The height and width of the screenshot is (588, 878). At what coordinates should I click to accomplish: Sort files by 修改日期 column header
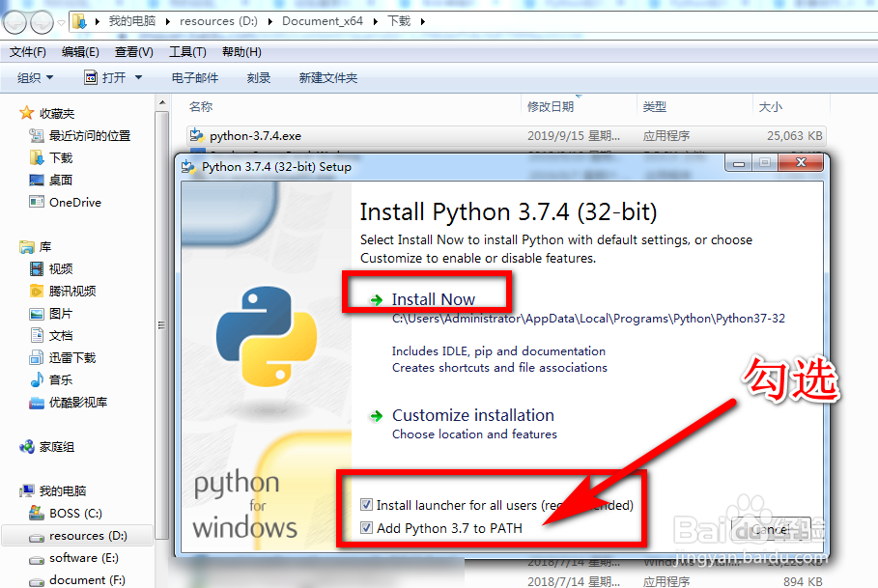point(551,106)
